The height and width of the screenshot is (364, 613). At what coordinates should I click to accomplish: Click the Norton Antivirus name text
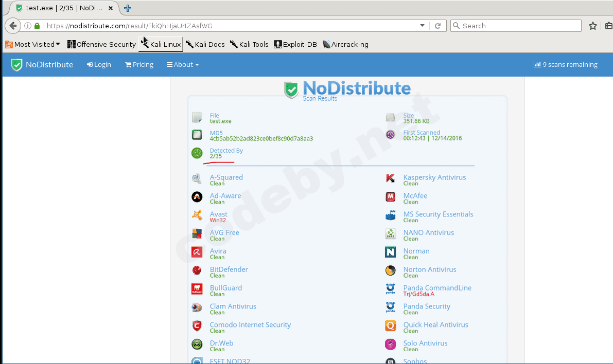pos(430,269)
